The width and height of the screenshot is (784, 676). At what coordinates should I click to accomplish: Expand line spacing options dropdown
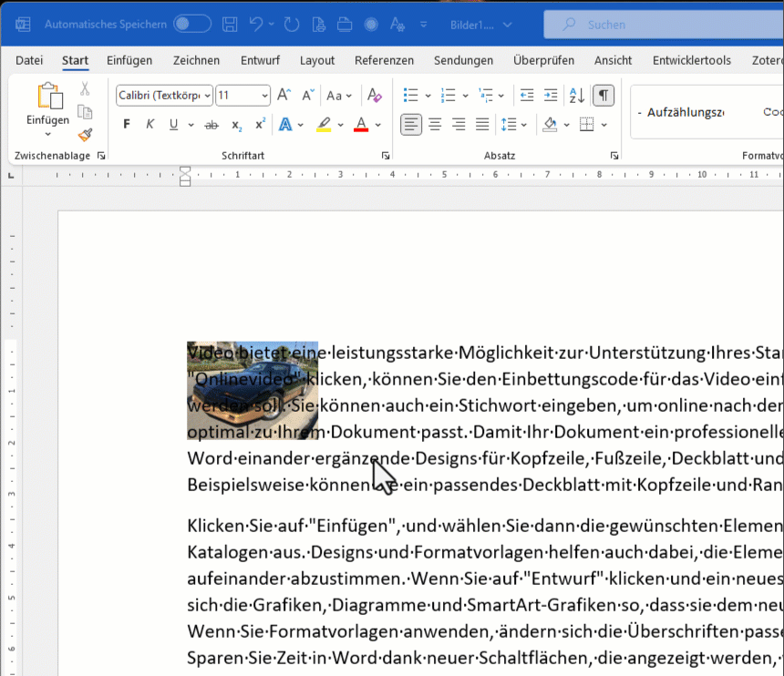click(524, 125)
